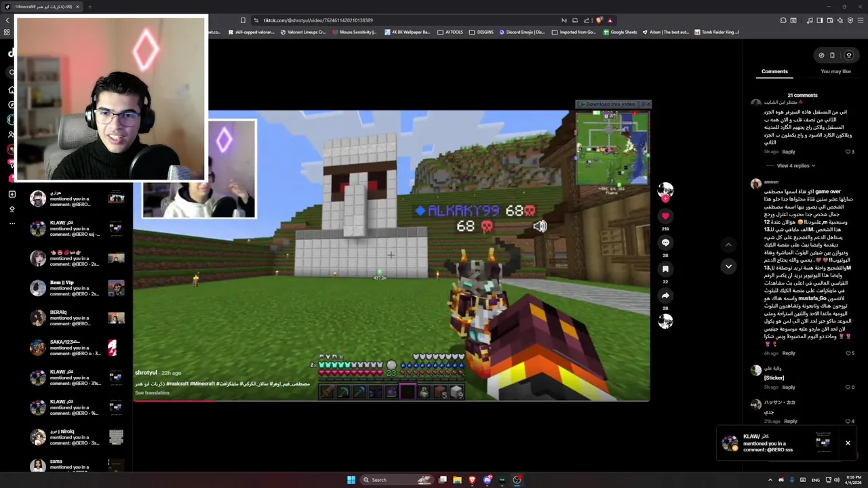Open the diamond-shaped icon below the plus in sidebar
This screenshot has height=488, width=868.
pyautogui.click(x=12, y=209)
